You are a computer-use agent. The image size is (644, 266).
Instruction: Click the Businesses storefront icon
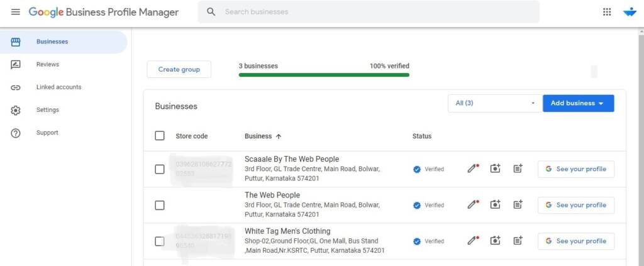click(x=16, y=42)
